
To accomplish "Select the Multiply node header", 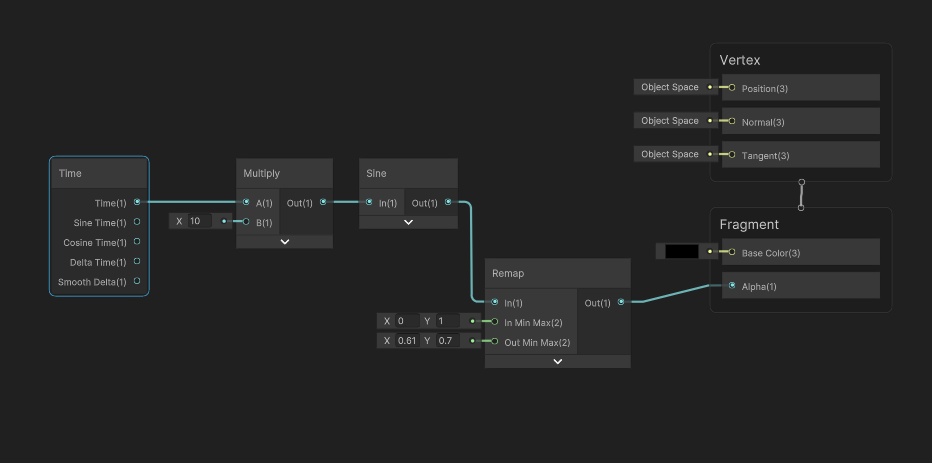I will click(x=285, y=174).
